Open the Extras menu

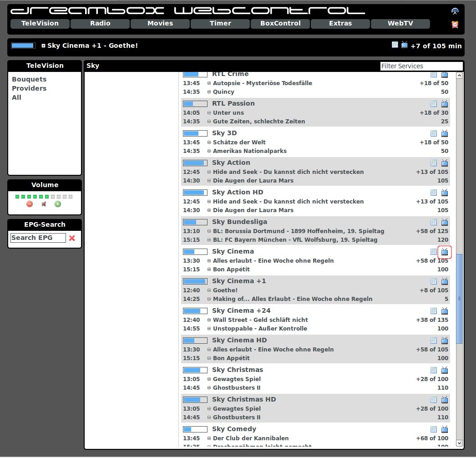coord(340,23)
